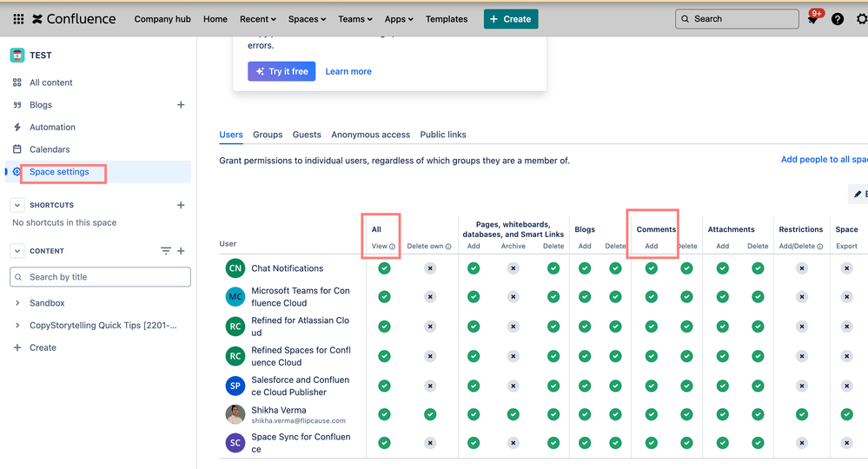Viewport: 868px width, 469px height.
Task: Click the Blogs quote icon
Action: 17,104
